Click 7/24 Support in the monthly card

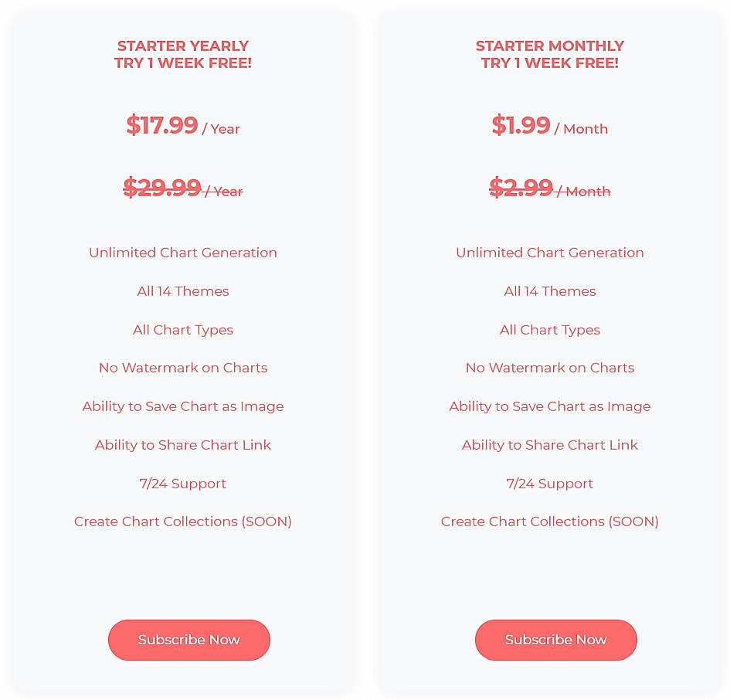pyautogui.click(x=549, y=484)
